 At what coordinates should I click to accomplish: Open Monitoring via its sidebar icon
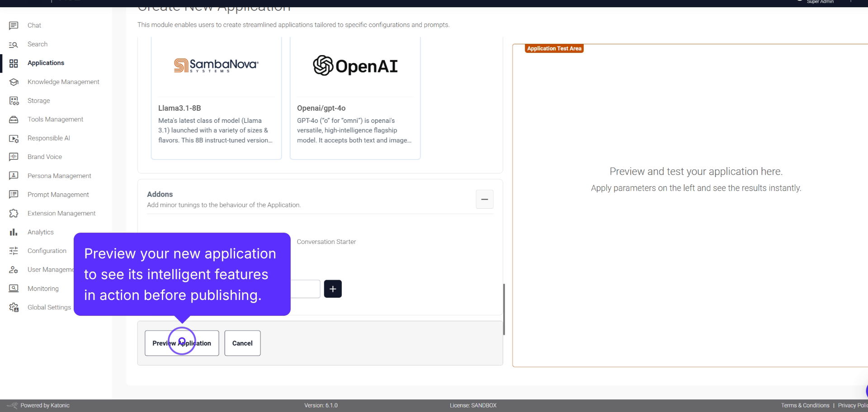click(14, 288)
